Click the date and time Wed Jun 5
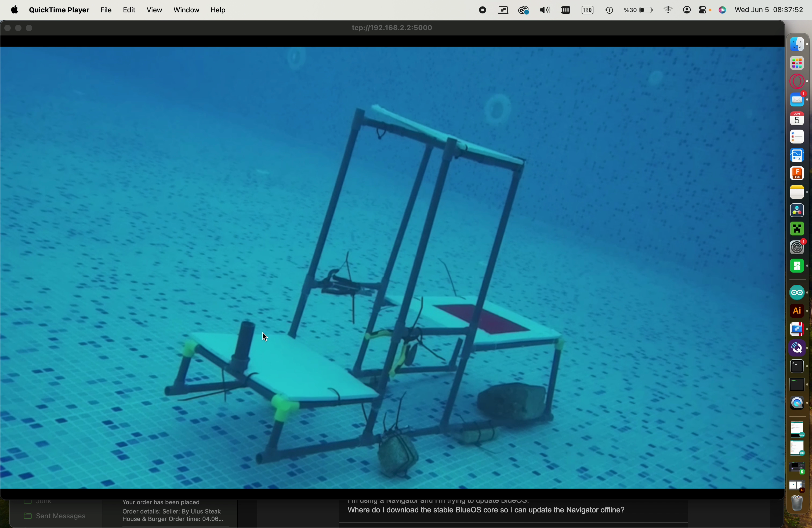 pos(769,10)
